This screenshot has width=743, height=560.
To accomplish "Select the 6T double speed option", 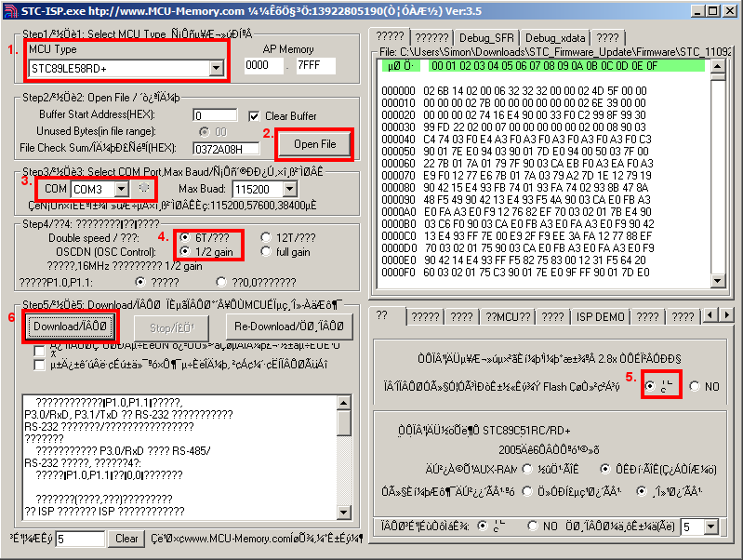I will (x=185, y=237).
